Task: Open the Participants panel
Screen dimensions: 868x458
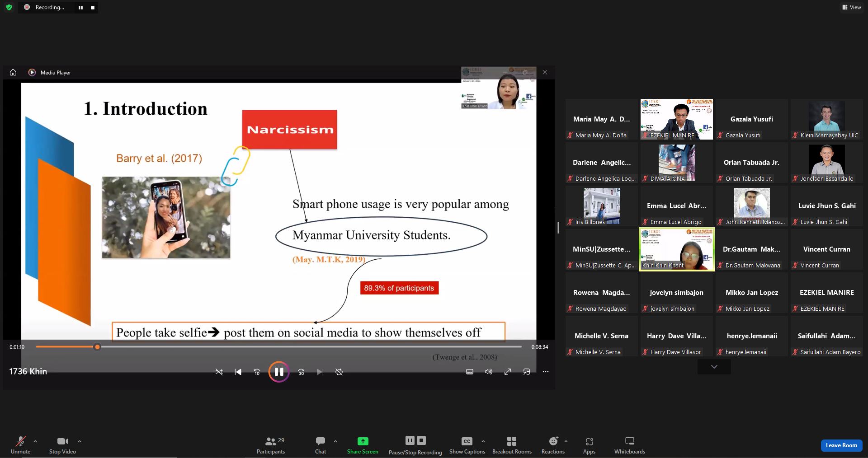Action: [x=271, y=444]
